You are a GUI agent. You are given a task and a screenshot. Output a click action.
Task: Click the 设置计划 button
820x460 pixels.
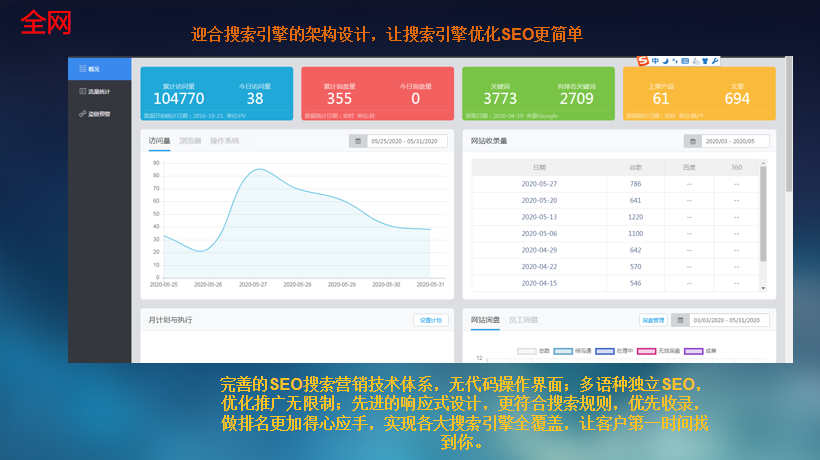(x=431, y=320)
